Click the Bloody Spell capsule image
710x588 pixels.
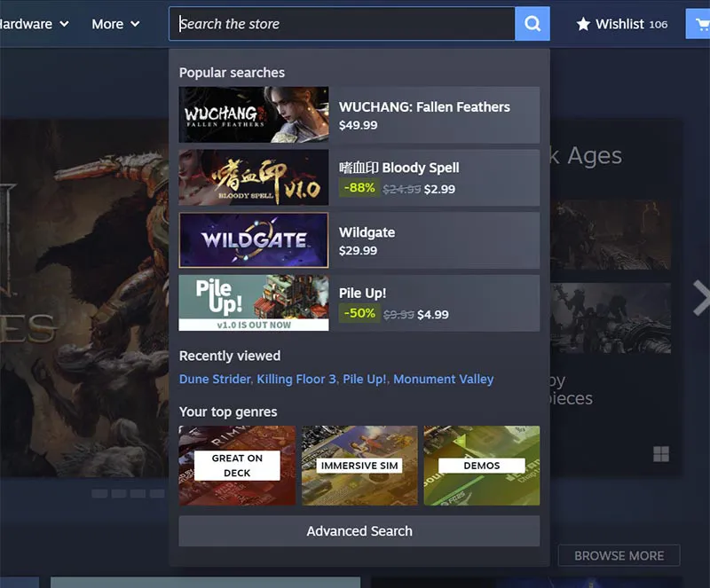click(254, 177)
